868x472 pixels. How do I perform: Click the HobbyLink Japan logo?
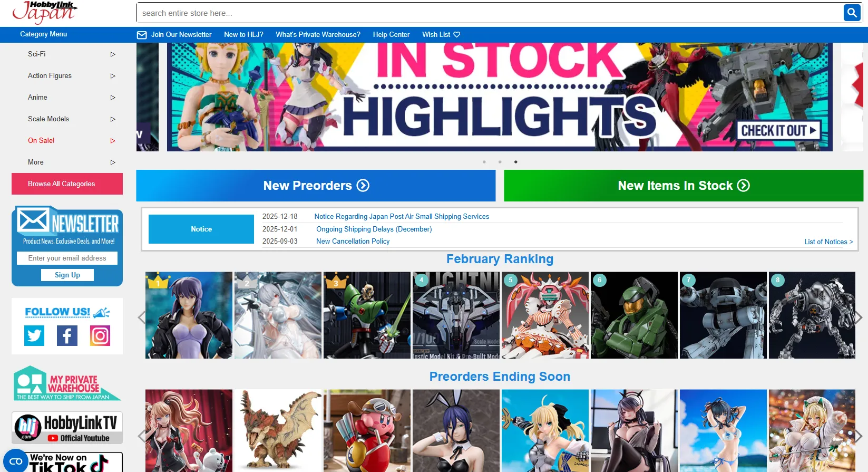45,13
